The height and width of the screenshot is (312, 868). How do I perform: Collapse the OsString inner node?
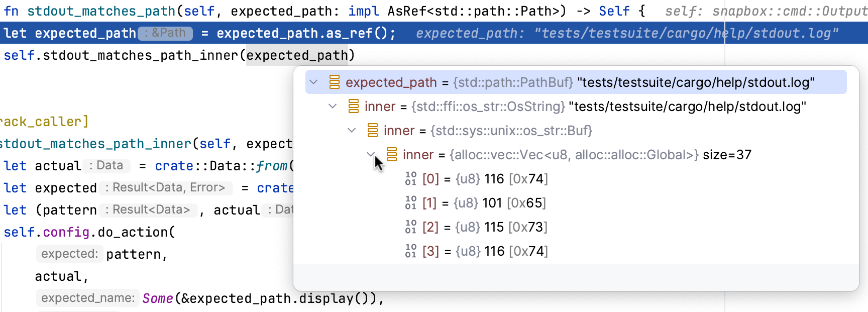333,106
